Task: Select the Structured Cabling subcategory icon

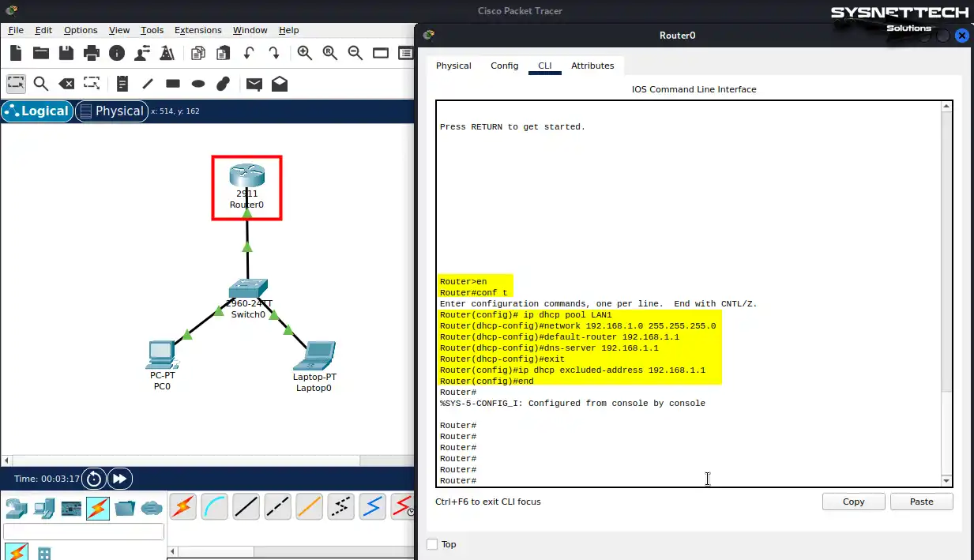Action: coord(44,552)
